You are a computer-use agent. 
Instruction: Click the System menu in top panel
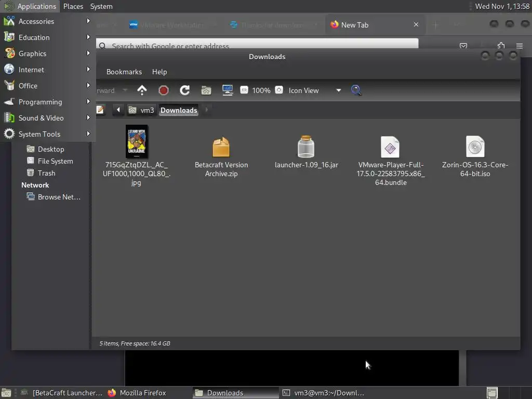(101, 6)
